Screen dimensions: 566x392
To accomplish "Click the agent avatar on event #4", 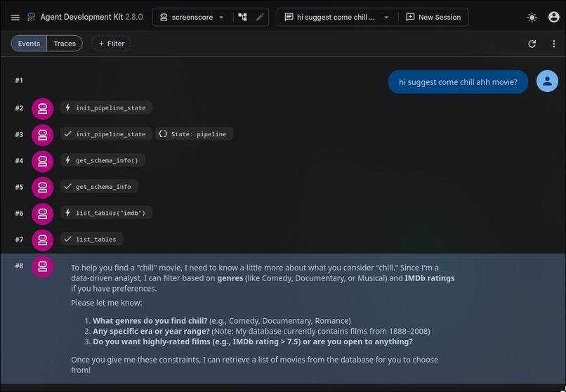I will click(x=43, y=162).
